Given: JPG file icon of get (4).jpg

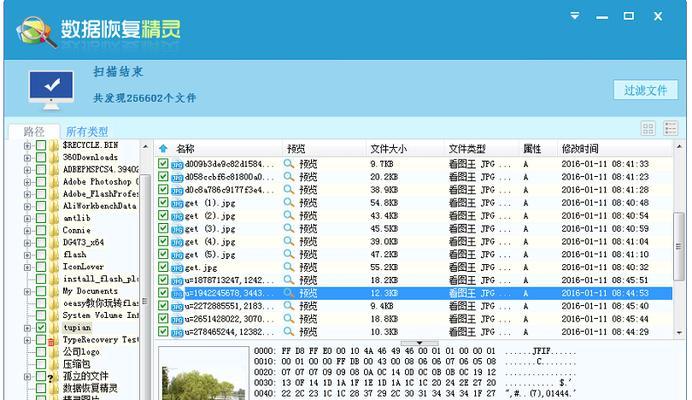Looking at the screenshot, I should [177, 242].
